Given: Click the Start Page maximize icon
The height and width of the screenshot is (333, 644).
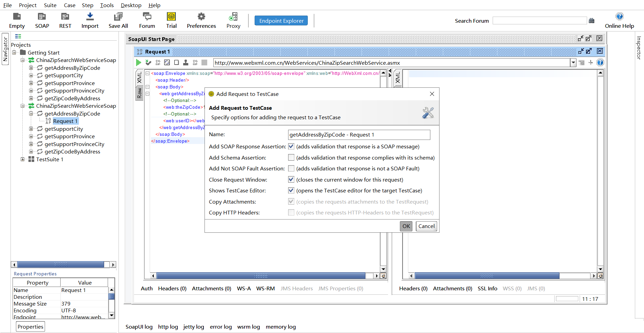Looking at the screenshot, I should [x=589, y=39].
